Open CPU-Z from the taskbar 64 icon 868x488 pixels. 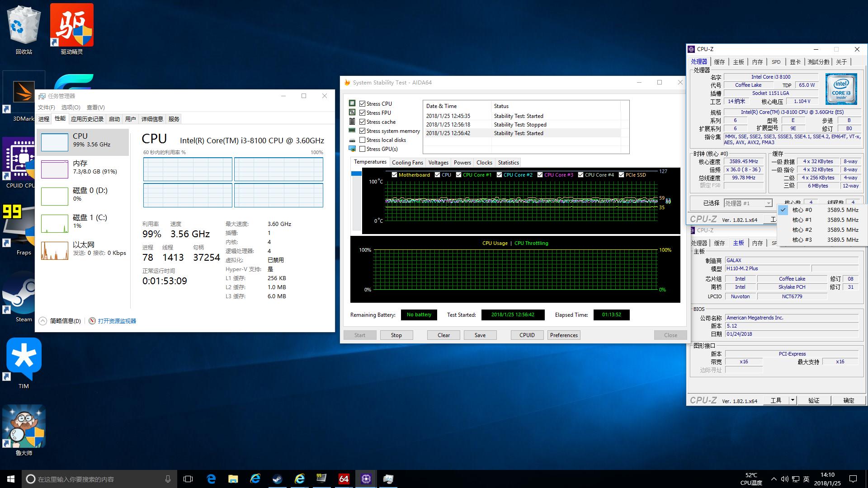[x=344, y=479]
